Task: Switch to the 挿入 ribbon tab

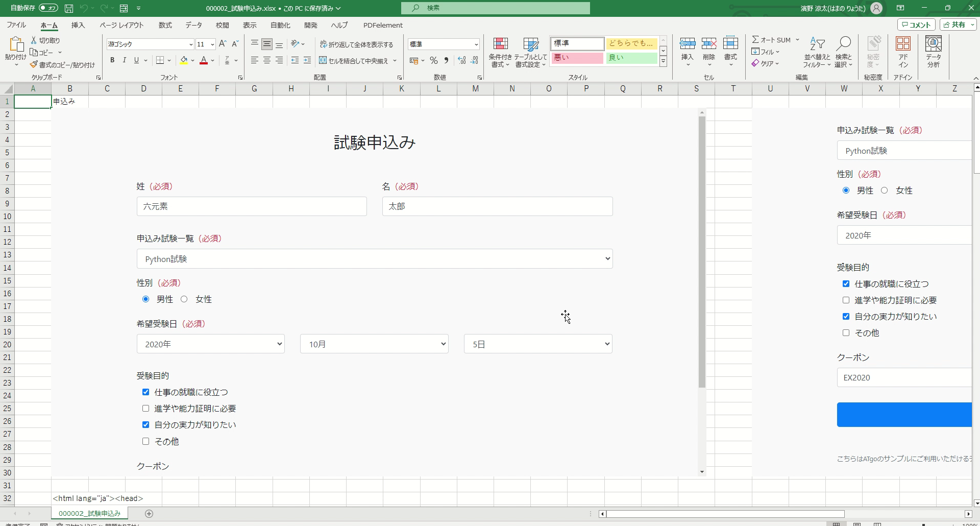Action: coord(78,25)
